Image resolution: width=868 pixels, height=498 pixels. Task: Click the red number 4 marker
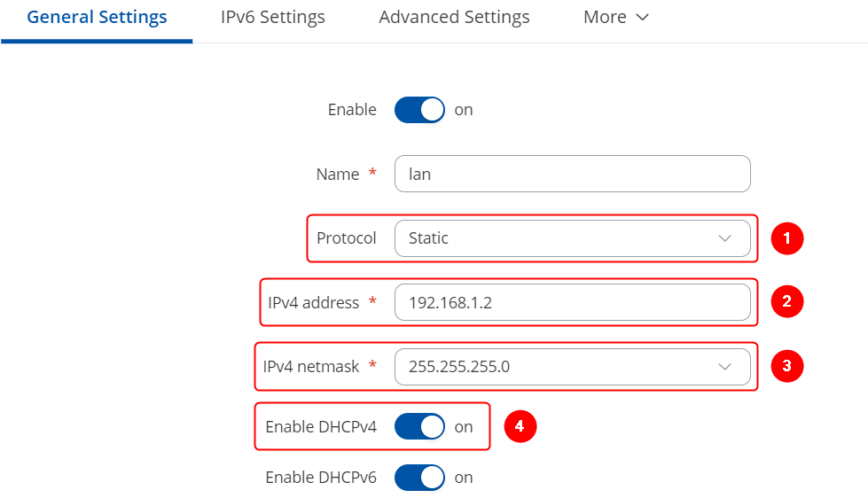coord(520,426)
